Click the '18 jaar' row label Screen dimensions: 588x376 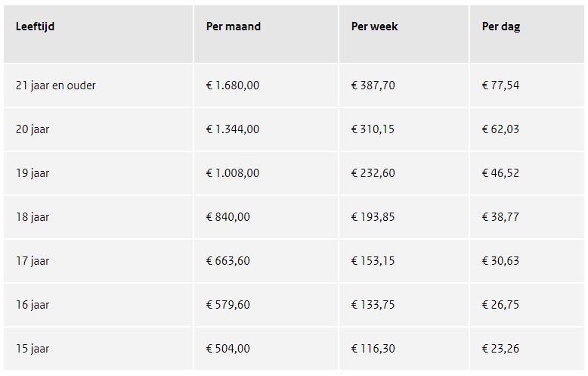tap(32, 217)
